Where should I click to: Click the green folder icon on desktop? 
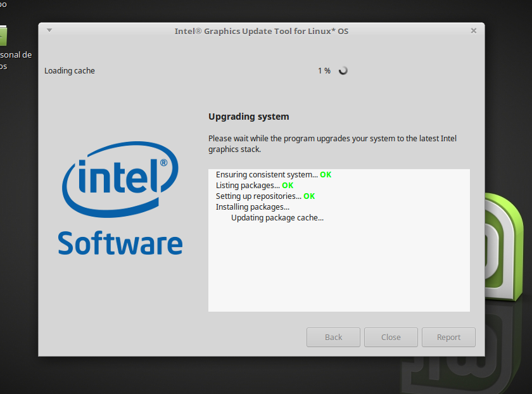(3, 35)
